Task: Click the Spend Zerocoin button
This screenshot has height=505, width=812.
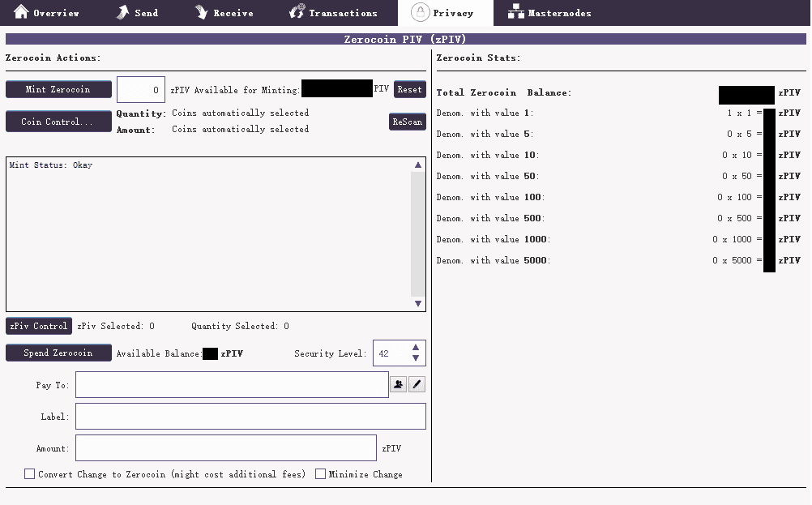Action: click(58, 353)
